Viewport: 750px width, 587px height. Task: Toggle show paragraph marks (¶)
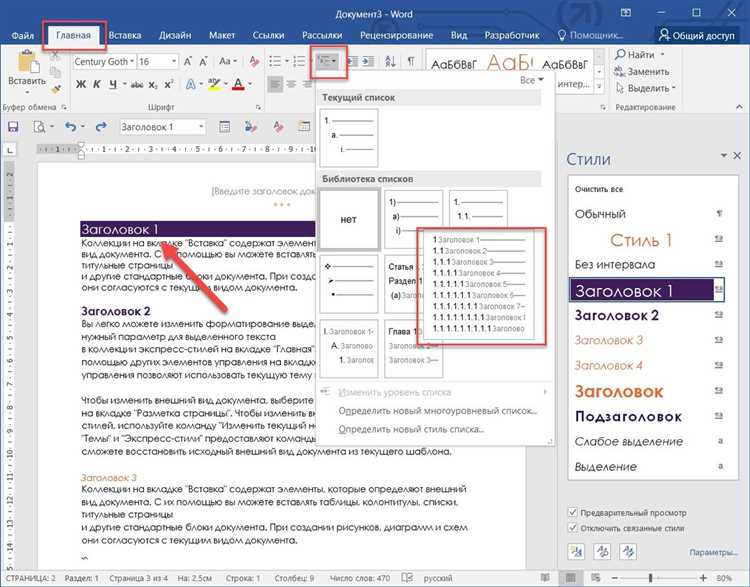click(x=411, y=62)
